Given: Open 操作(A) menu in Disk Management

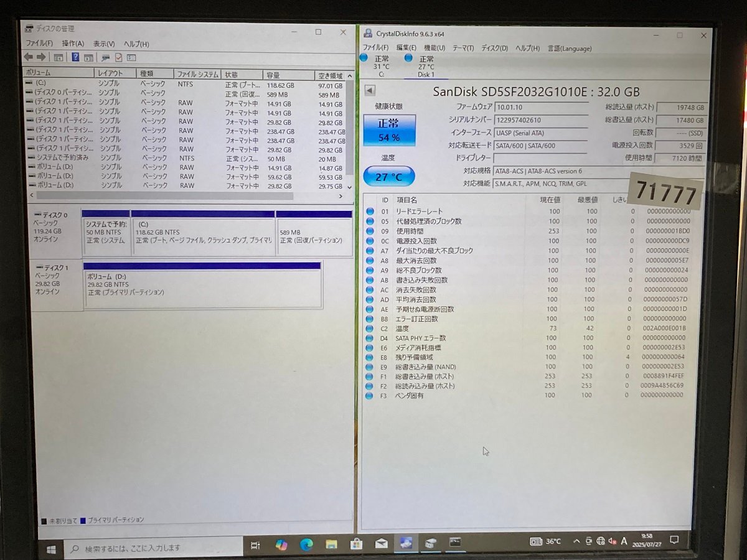Looking at the screenshot, I should (73, 44).
